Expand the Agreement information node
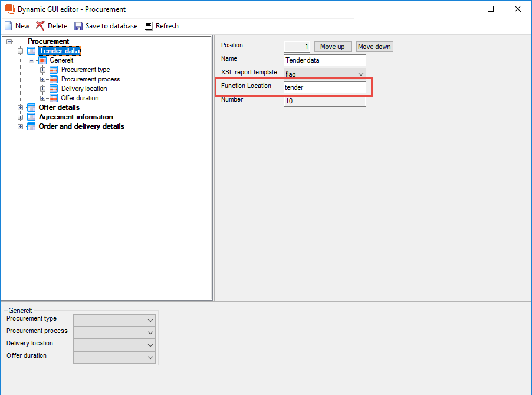The image size is (532, 395). tap(21, 117)
